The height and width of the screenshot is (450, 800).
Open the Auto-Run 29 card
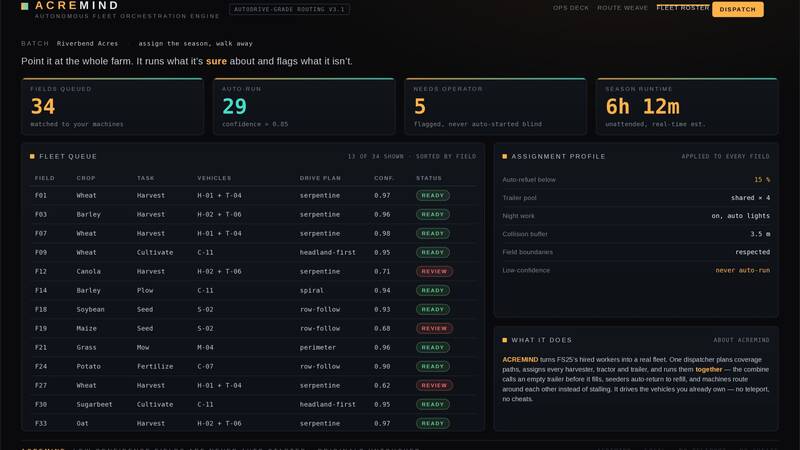(304, 106)
